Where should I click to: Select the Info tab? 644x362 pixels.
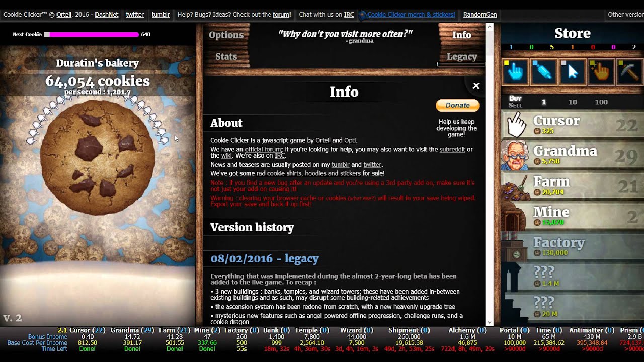coord(461,35)
